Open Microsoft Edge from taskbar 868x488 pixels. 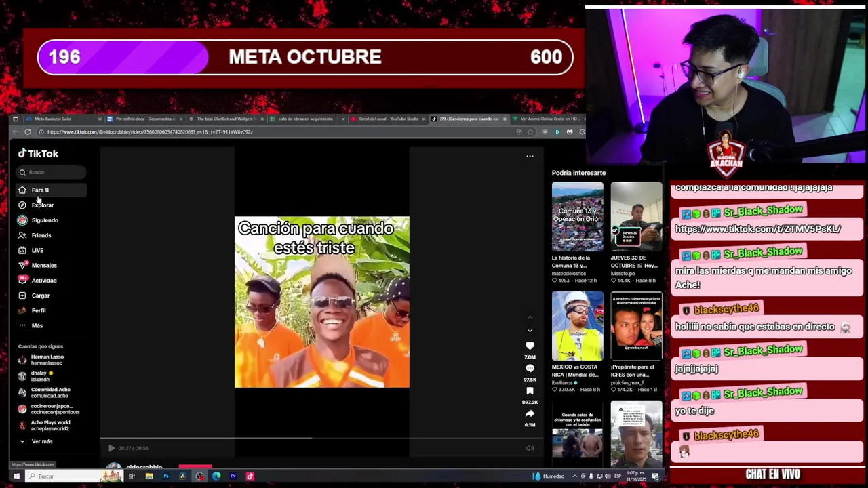[x=216, y=476]
